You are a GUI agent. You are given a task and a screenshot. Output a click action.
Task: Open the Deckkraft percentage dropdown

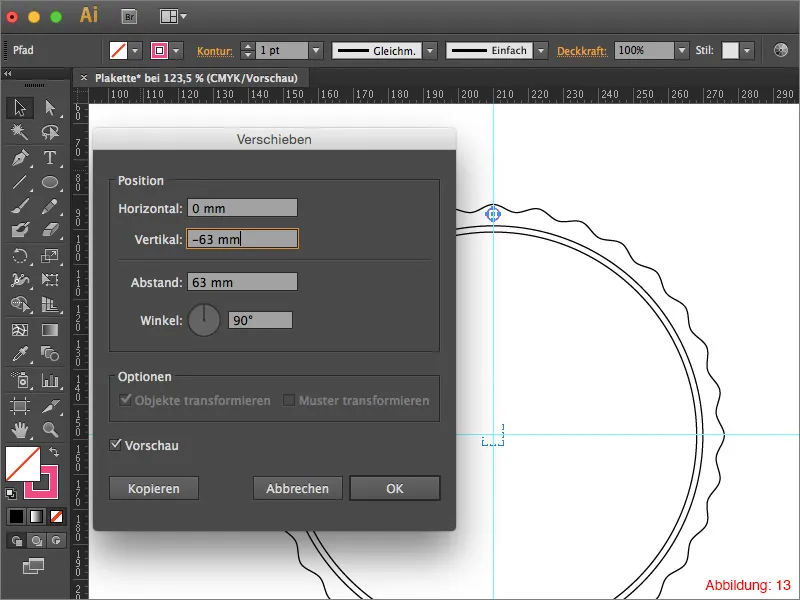(682, 51)
